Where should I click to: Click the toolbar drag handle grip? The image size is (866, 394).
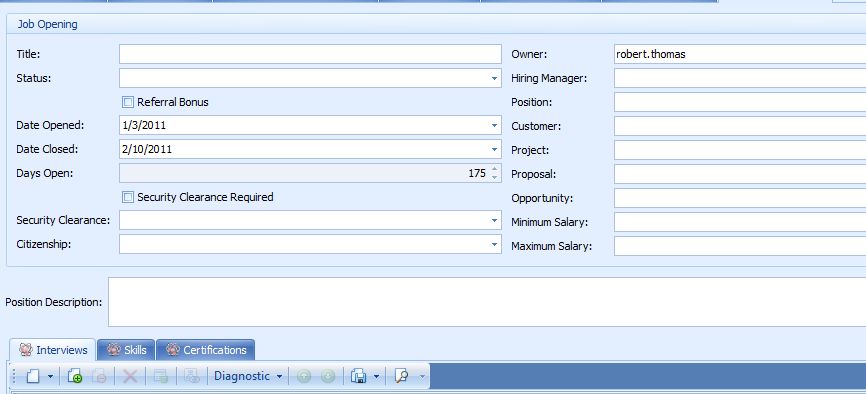[x=15, y=376]
